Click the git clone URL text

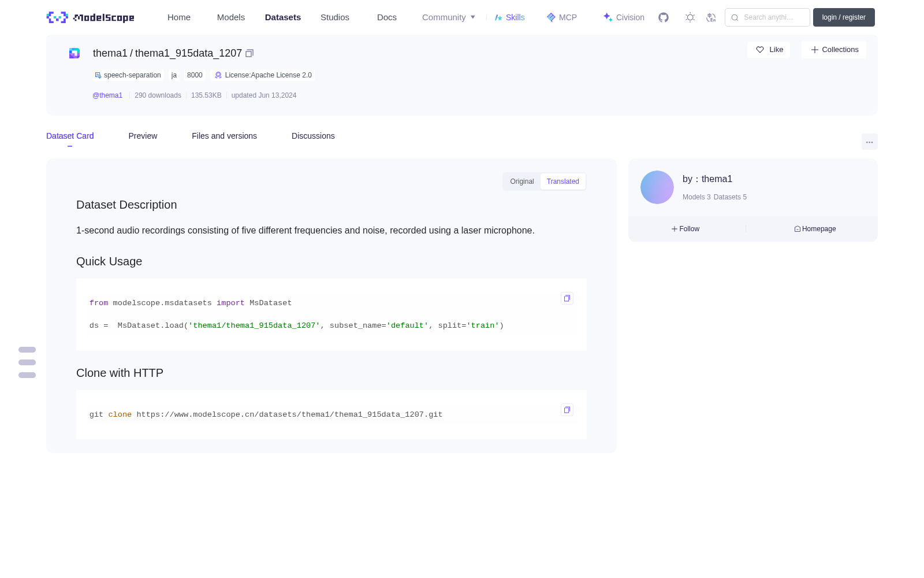click(x=289, y=414)
